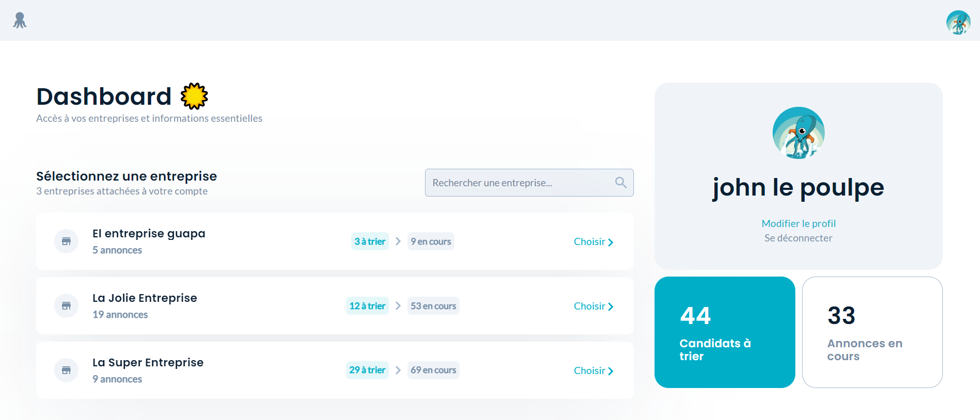
Task: Open the user avatar menu at top right
Action: pyautogui.click(x=958, y=22)
